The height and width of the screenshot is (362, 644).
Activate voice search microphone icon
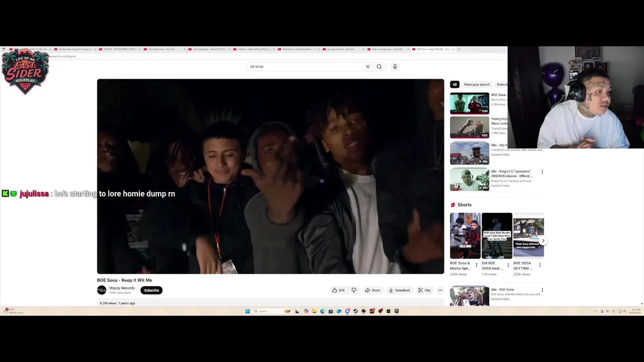tap(395, 66)
